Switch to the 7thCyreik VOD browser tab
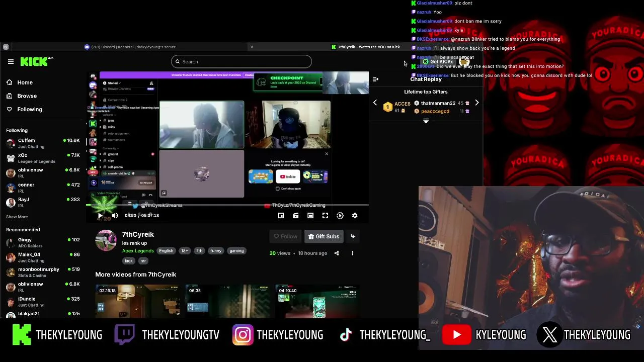Screen dimensions: 644x362 tap(365, 47)
